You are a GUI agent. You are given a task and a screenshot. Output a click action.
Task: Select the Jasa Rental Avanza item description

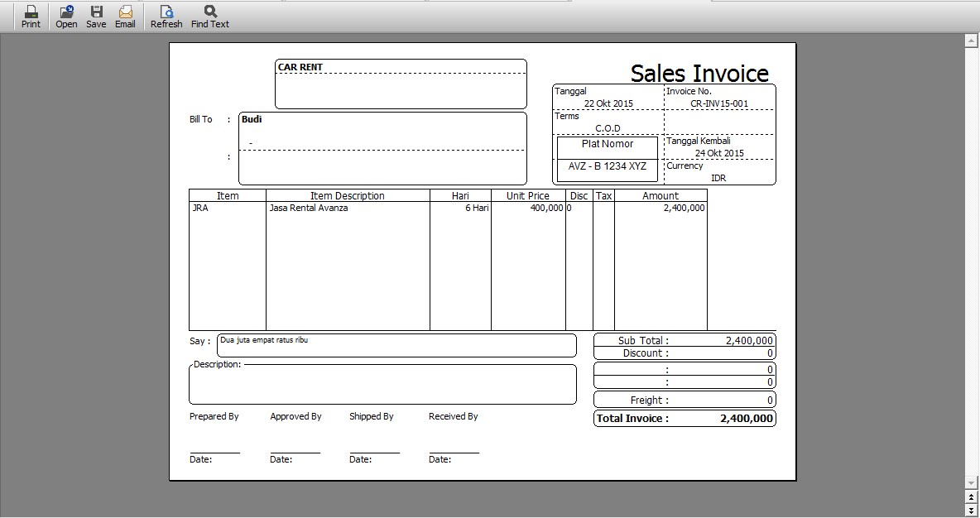pos(309,209)
